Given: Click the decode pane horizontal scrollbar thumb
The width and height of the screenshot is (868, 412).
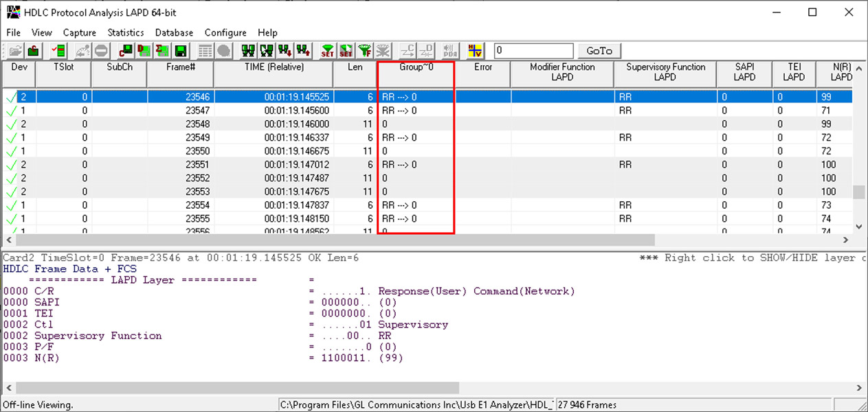Looking at the screenshot, I should click(236, 388).
